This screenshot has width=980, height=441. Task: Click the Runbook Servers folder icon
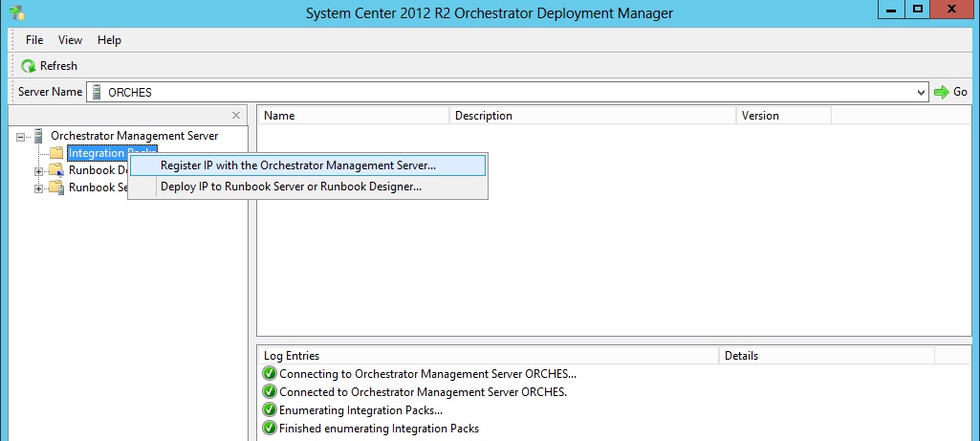click(56, 187)
